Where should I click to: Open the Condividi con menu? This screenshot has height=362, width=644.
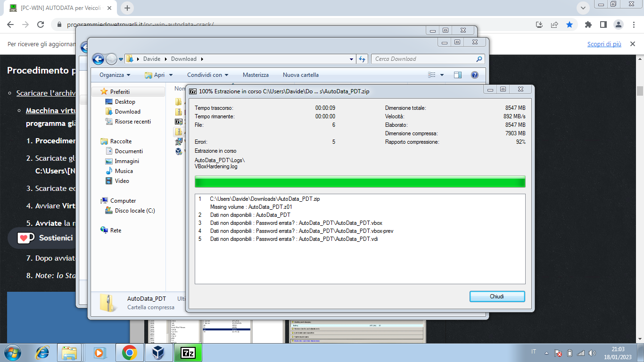click(207, 75)
